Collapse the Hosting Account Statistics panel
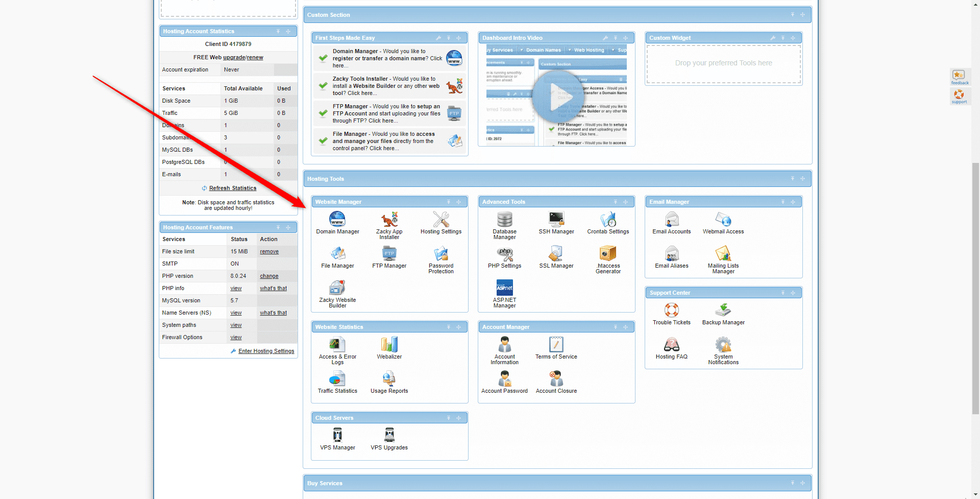The height and width of the screenshot is (499, 980). [x=278, y=31]
